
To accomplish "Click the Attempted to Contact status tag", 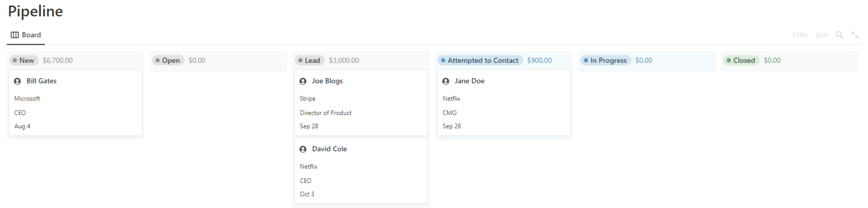I will coord(480,60).
